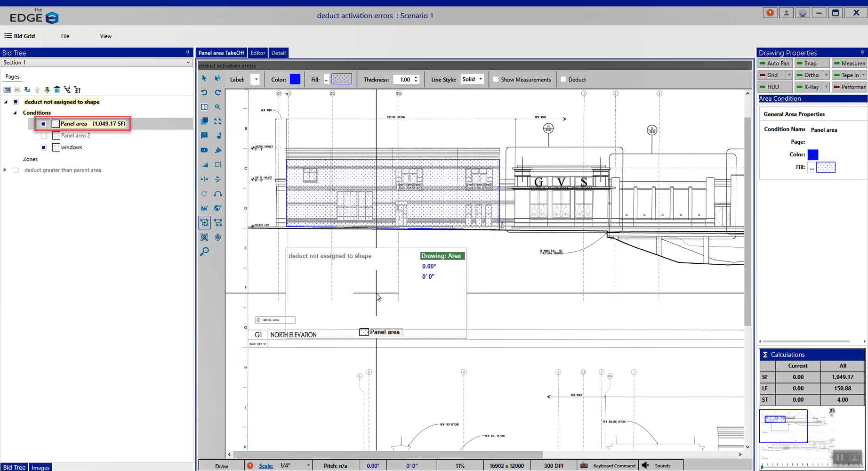Click the speech bubble annotation tool

(204, 136)
